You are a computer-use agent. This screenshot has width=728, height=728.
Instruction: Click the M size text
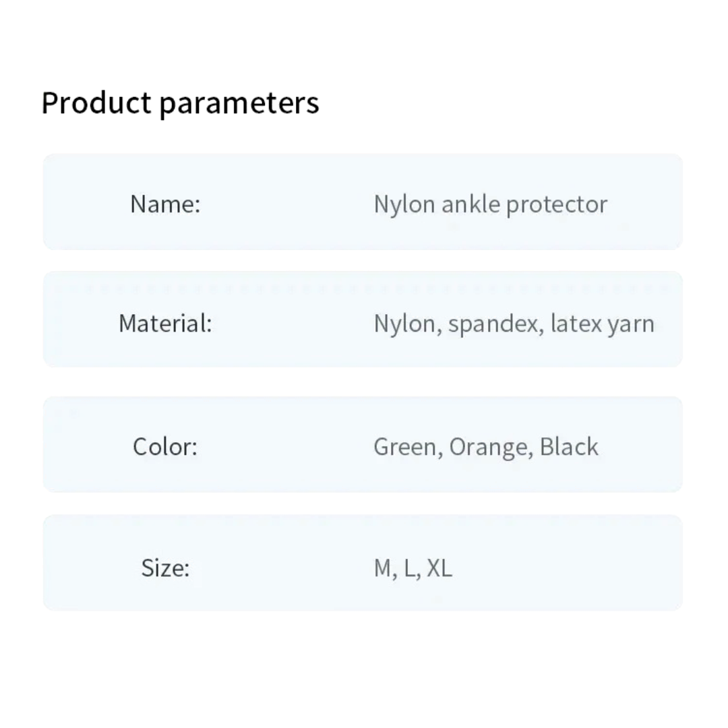383,568
